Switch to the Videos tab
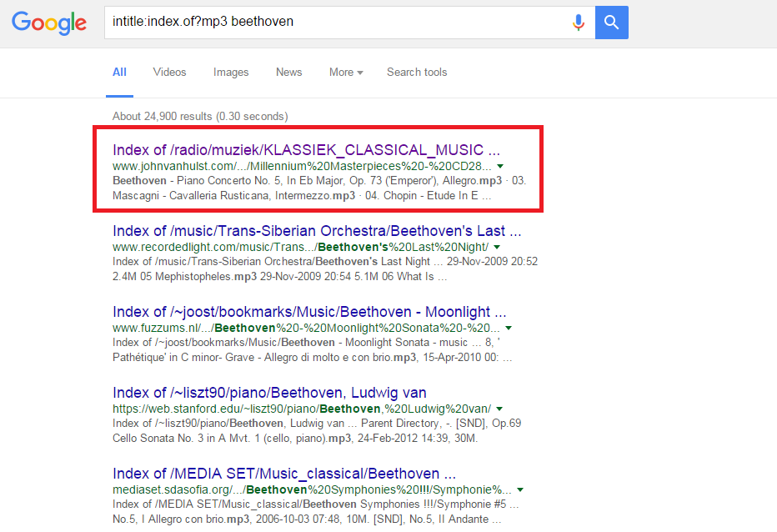The height and width of the screenshot is (532, 777). click(x=169, y=73)
